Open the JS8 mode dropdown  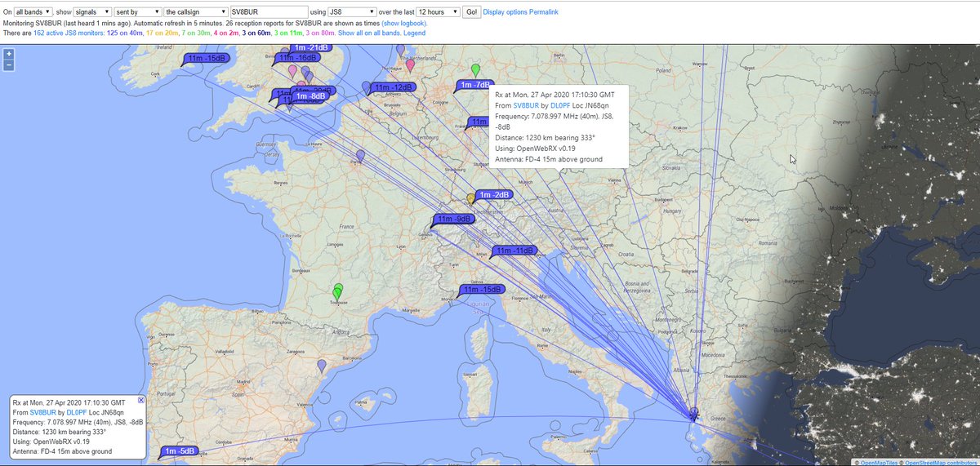coord(351,12)
